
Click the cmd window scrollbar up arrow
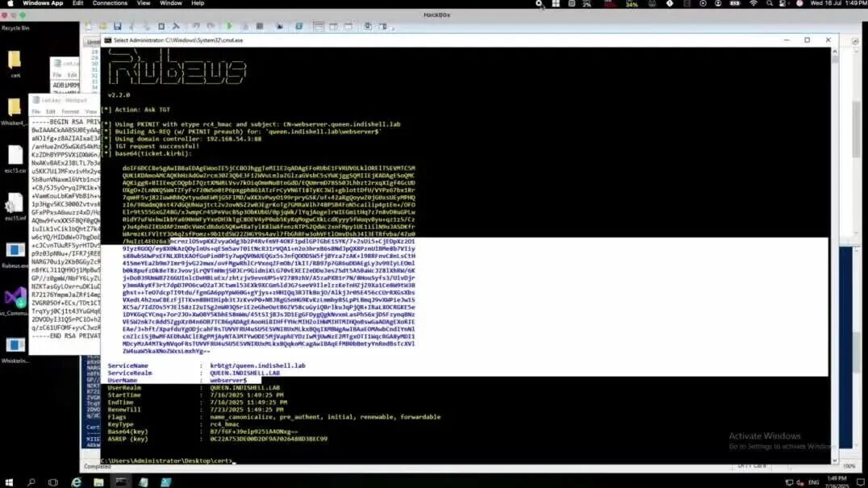tap(835, 52)
